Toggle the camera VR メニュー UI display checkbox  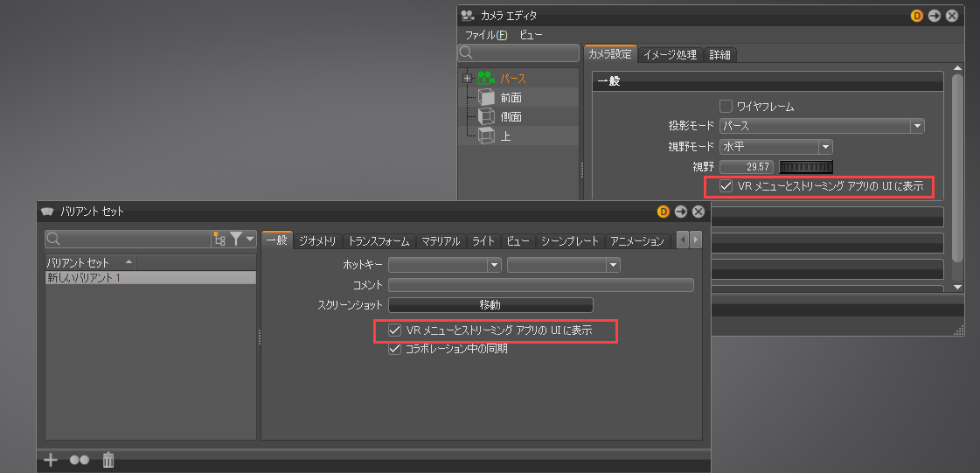click(726, 186)
